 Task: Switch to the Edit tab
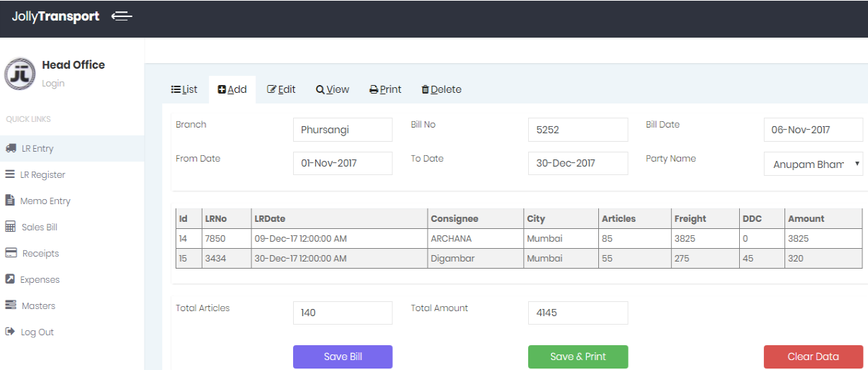coord(281,89)
